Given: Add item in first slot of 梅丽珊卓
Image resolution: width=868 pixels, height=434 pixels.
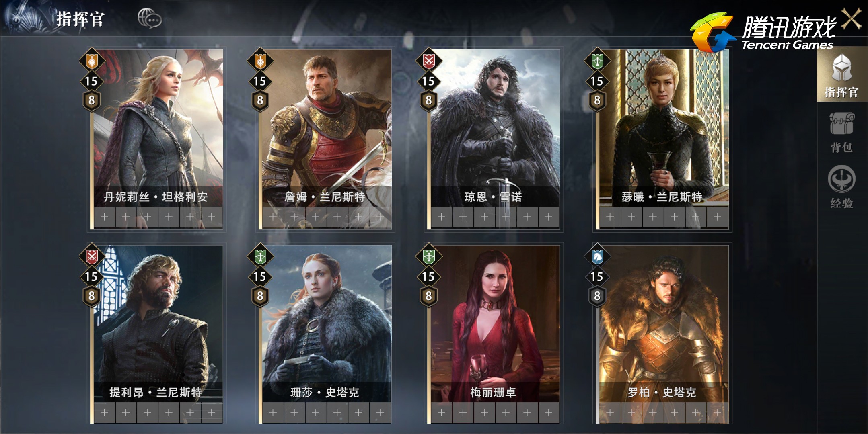Looking at the screenshot, I should pyautogui.click(x=442, y=412).
